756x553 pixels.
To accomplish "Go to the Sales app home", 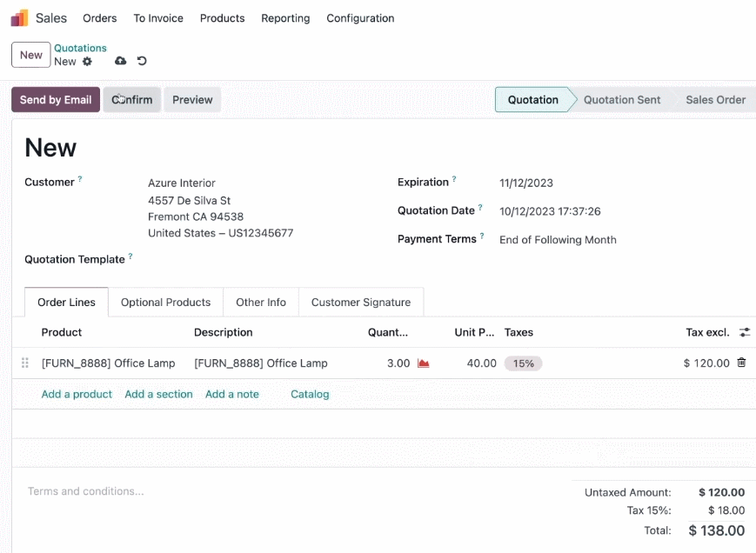I will [x=51, y=18].
